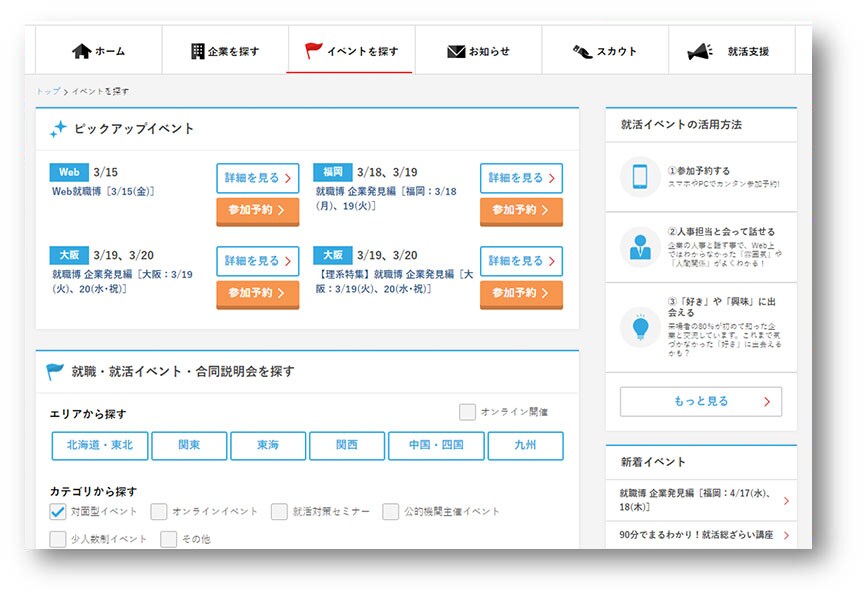Click the house icon for ホーム
863x598 pixels.
pyautogui.click(x=81, y=51)
